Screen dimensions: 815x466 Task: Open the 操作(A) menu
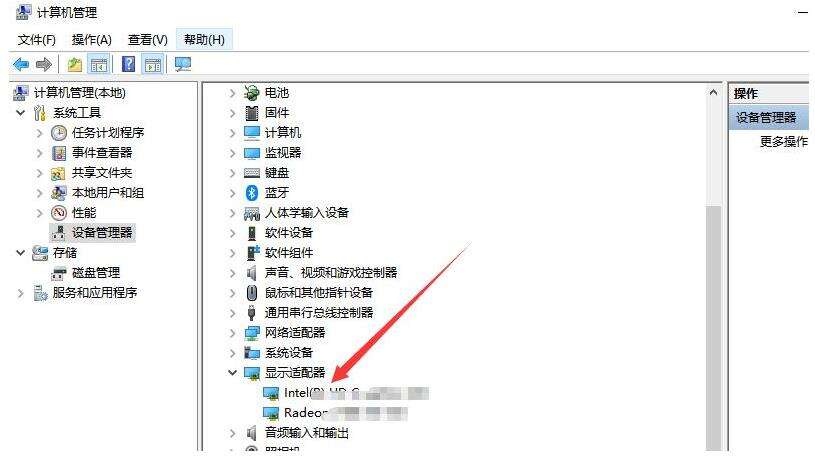point(91,40)
